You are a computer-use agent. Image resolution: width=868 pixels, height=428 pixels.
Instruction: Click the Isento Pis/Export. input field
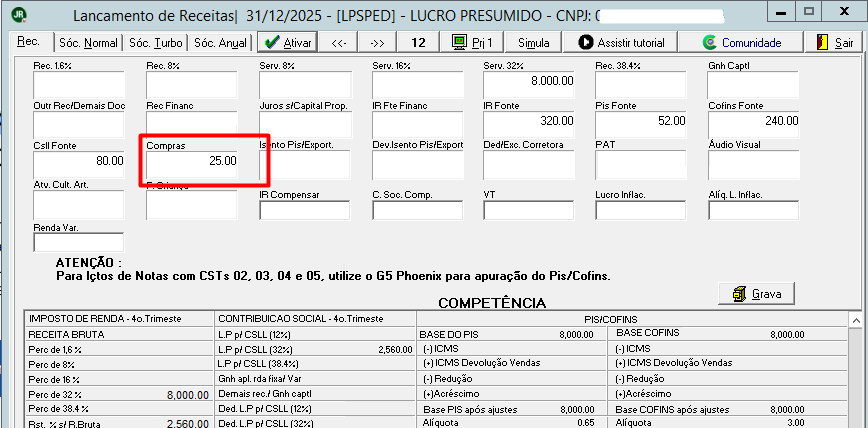click(305, 165)
